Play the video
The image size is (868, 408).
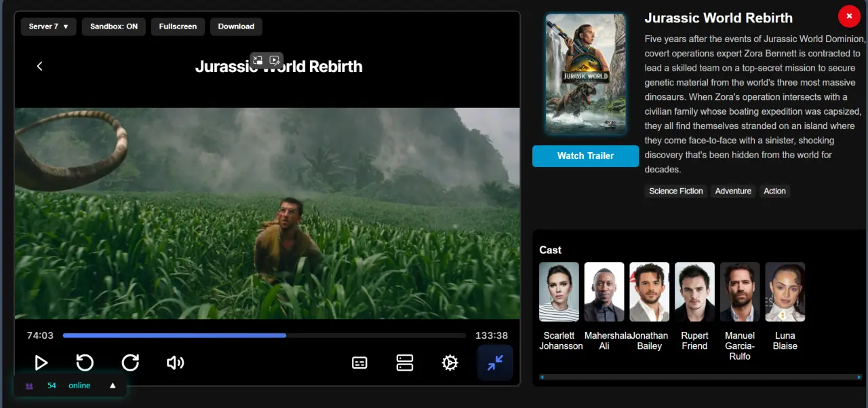pos(41,363)
